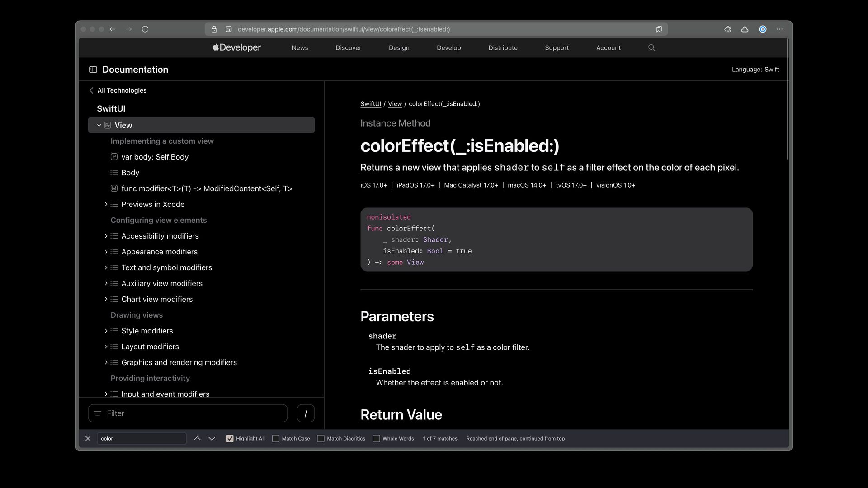This screenshot has height=488, width=868.
Task: Jump to previous match with up arrow
Action: coord(197,439)
